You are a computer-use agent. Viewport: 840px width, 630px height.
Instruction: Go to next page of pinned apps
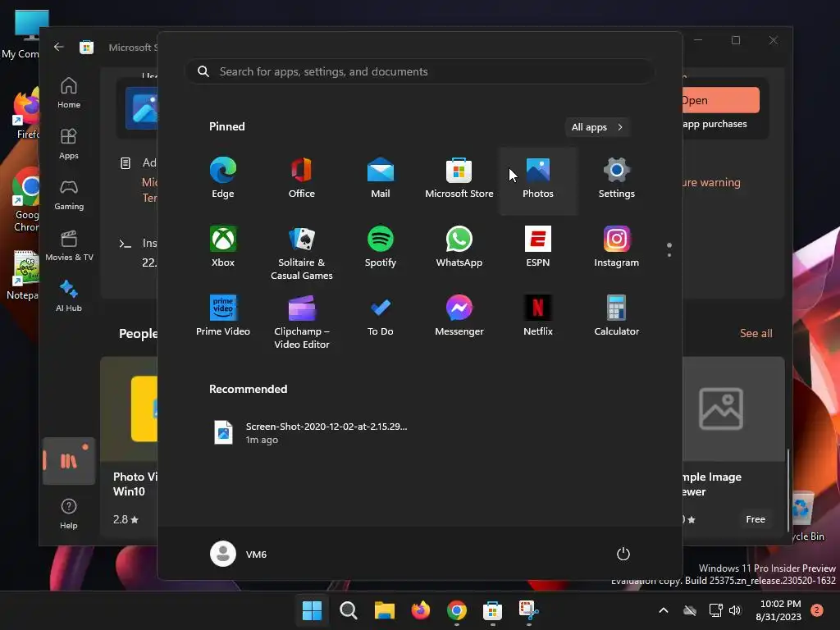pos(669,255)
